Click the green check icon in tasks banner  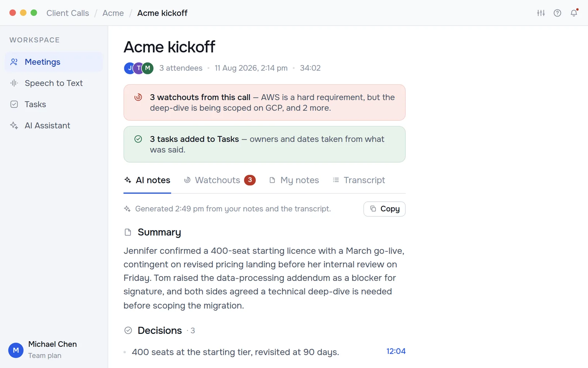(138, 139)
